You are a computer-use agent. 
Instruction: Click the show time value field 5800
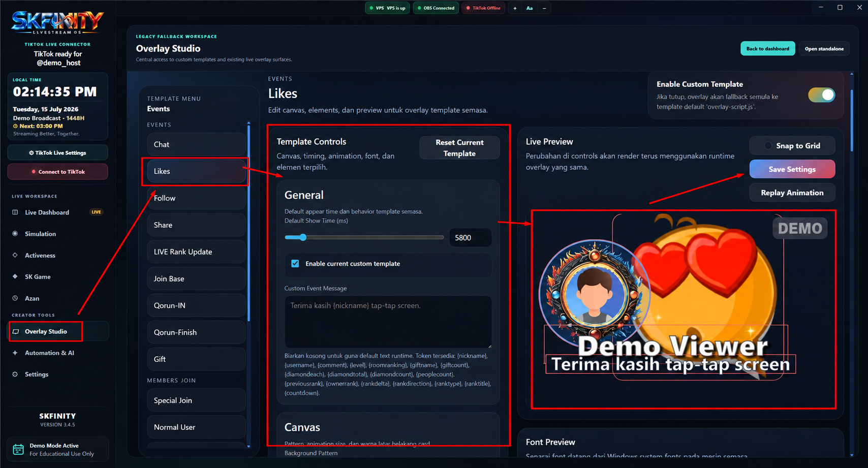470,238
